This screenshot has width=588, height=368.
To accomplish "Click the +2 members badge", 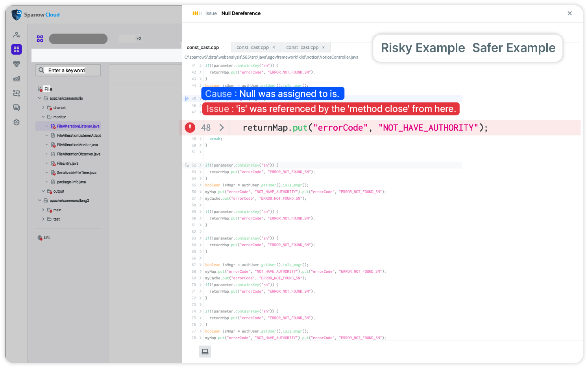I will click(139, 39).
